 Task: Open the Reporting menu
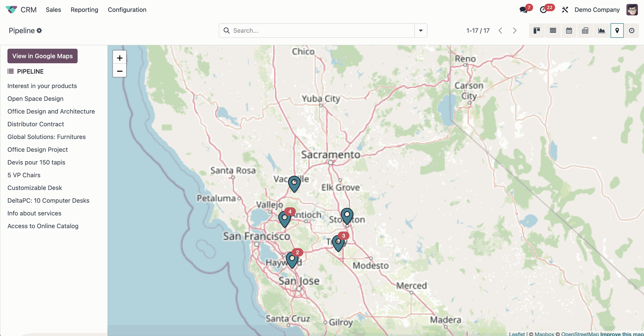tap(84, 10)
